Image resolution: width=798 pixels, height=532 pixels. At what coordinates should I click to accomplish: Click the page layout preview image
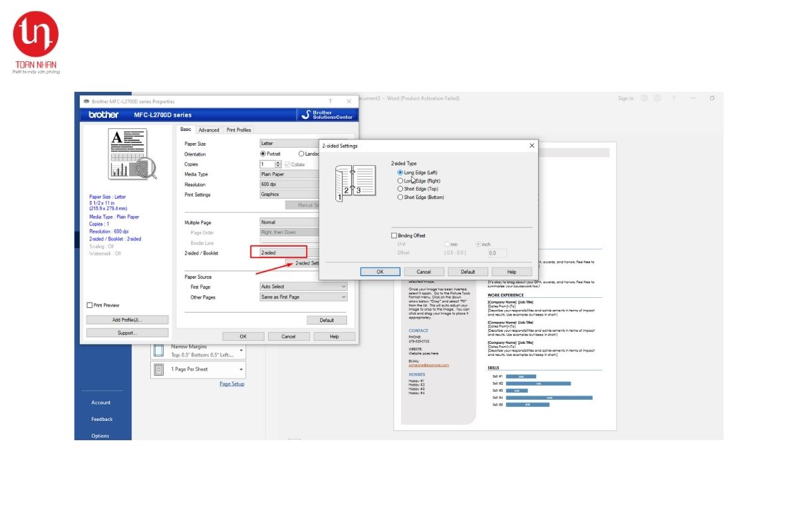click(132, 155)
